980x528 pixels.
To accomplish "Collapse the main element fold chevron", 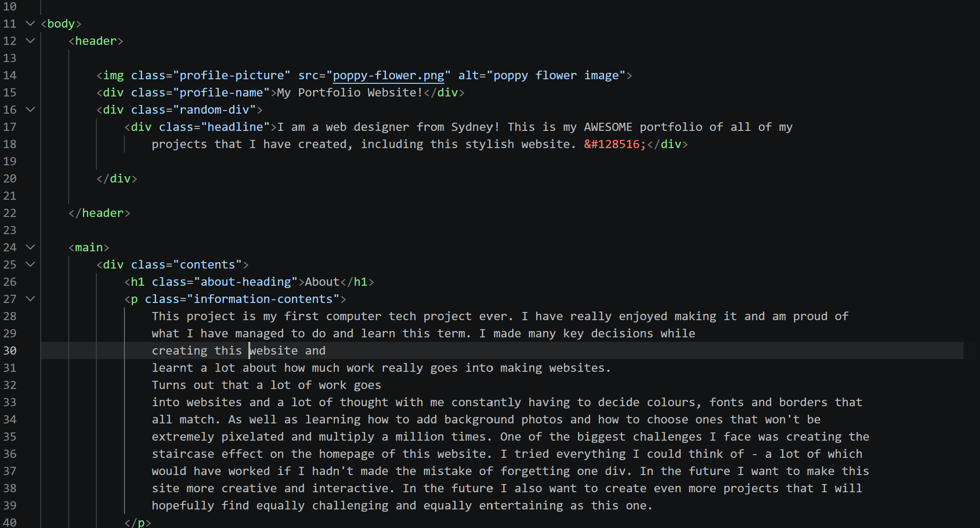I will 30,247.
